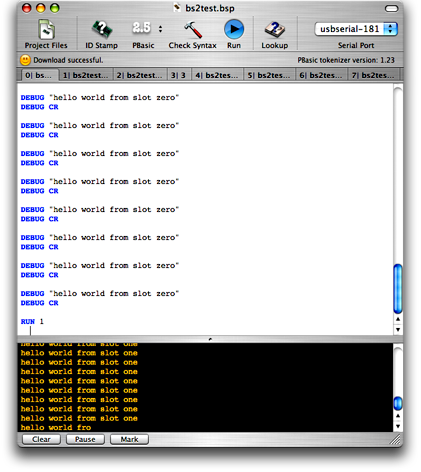Click the debug console scroll down arrow

click(x=398, y=426)
